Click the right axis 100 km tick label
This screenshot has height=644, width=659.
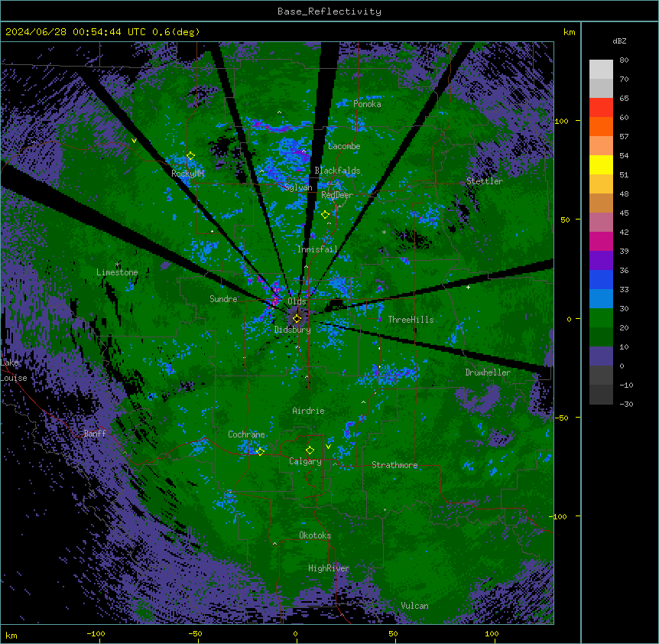[x=561, y=121]
